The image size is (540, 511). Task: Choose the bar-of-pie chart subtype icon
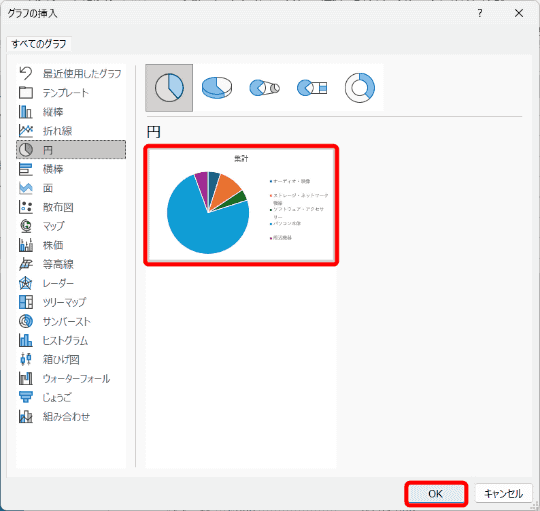(312, 88)
